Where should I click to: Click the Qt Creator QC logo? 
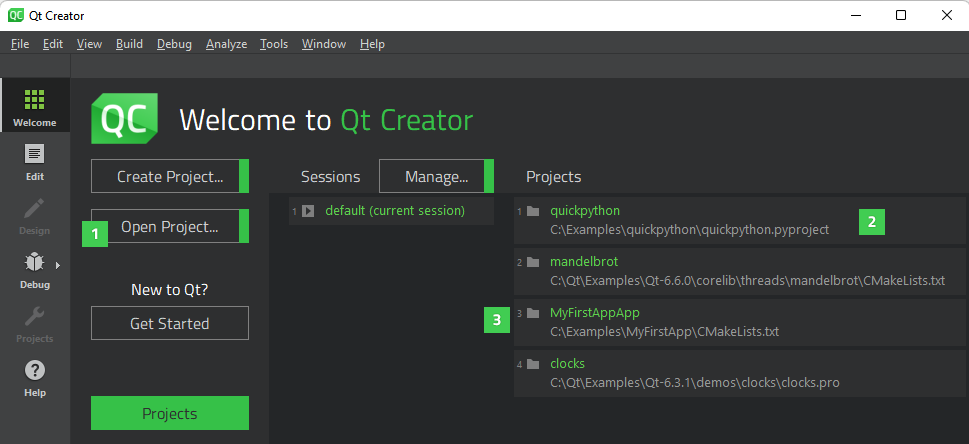pyautogui.click(x=125, y=120)
